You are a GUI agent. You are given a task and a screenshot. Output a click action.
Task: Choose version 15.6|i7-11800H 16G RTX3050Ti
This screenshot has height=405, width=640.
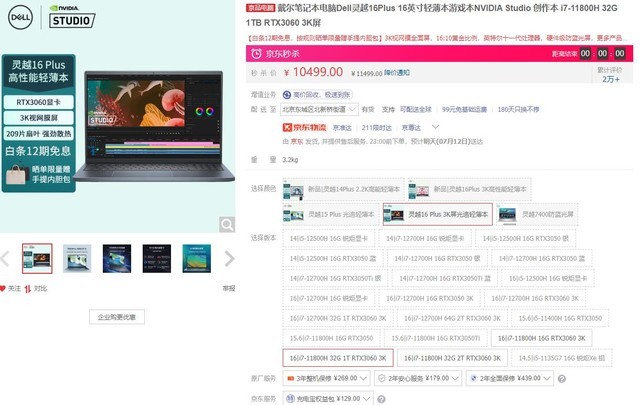(x=436, y=338)
